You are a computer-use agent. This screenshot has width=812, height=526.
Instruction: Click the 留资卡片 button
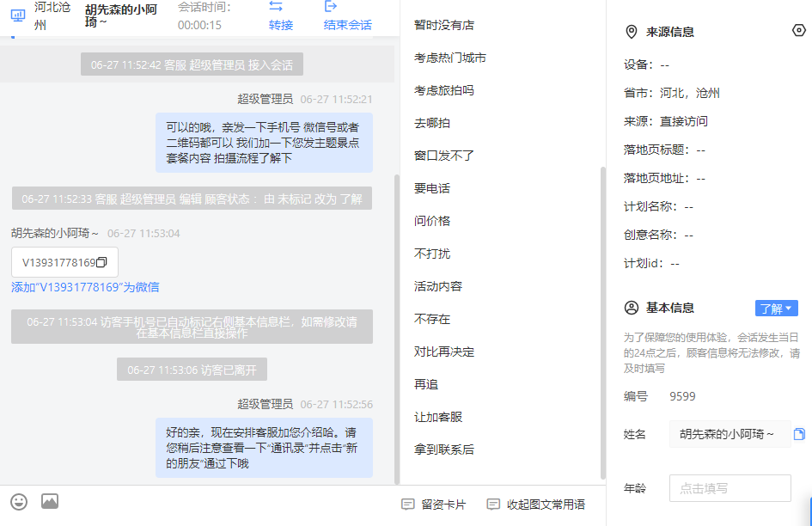(x=433, y=505)
